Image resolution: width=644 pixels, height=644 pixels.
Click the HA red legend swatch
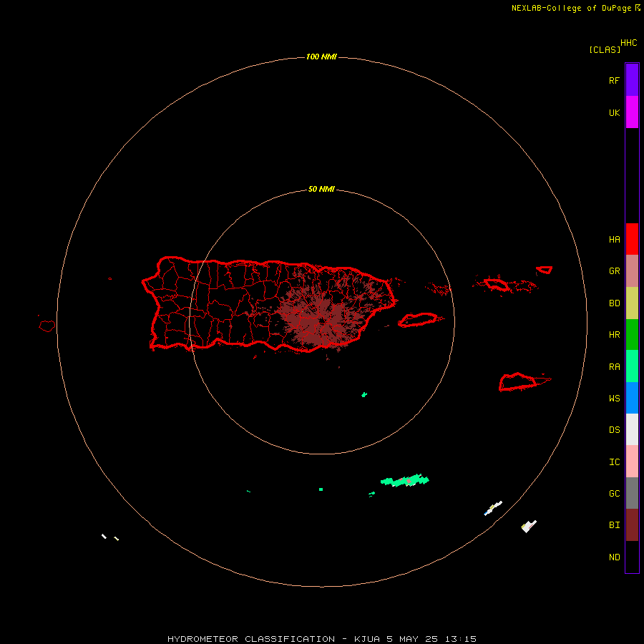pos(632,239)
